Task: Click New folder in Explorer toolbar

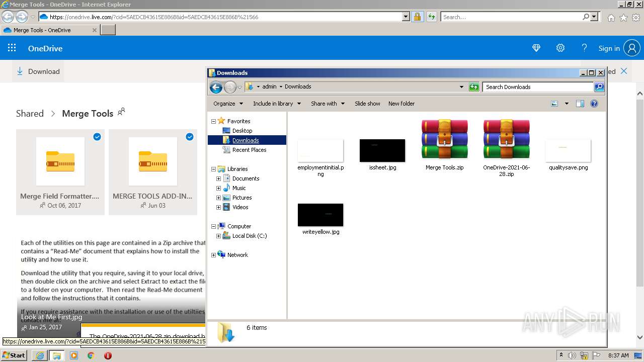Action: pos(401,104)
